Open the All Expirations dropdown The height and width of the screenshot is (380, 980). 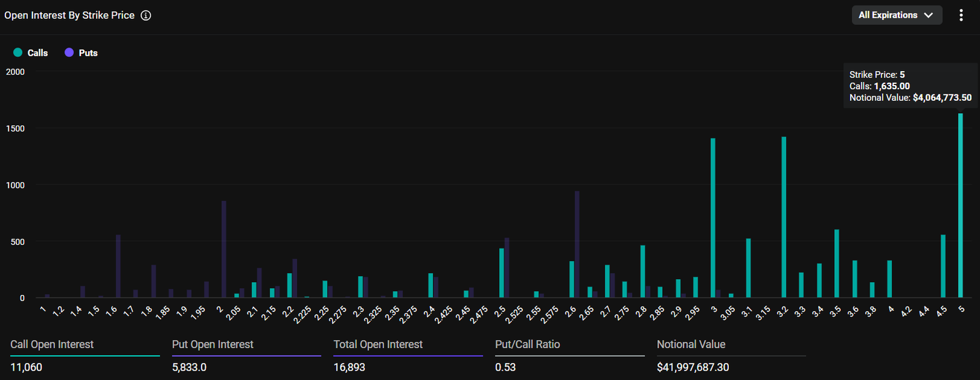897,15
